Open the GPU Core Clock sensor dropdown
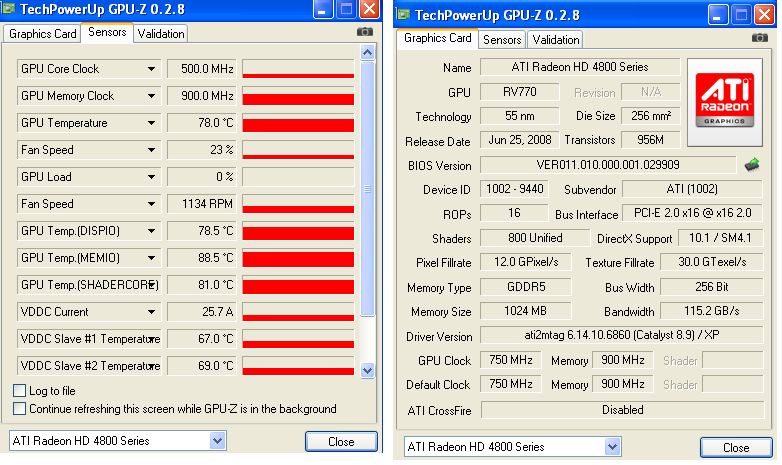Viewport: 782px width, 465px height. tap(151, 69)
